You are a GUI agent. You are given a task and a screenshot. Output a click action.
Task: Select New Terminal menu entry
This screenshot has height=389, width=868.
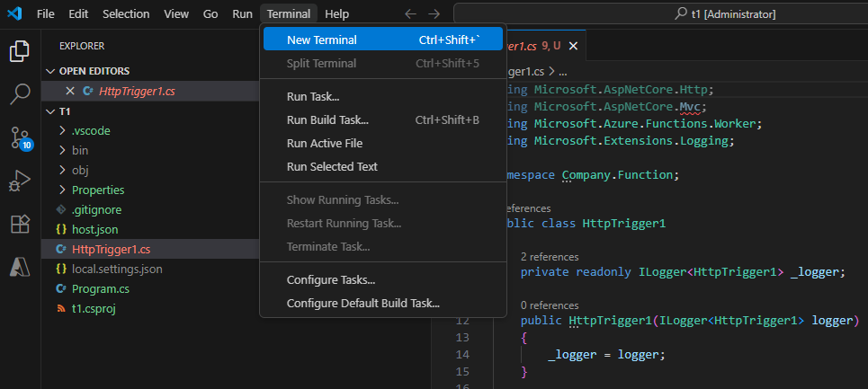pos(322,40)
